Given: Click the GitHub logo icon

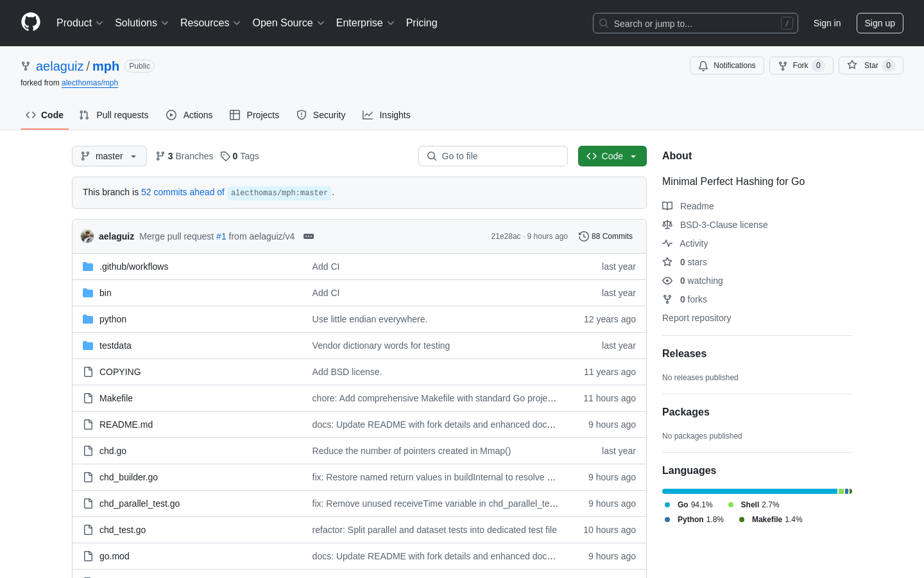Looking at the screenshot, I should (31, 22).
